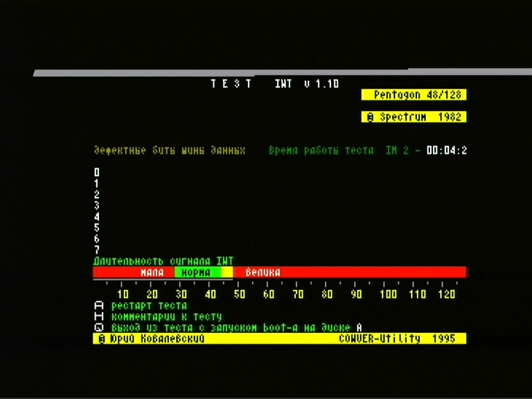The image size is (532, 399).
Task: Click the CONVER-Utility 1995 footer text
Action: tap(397, 339)
